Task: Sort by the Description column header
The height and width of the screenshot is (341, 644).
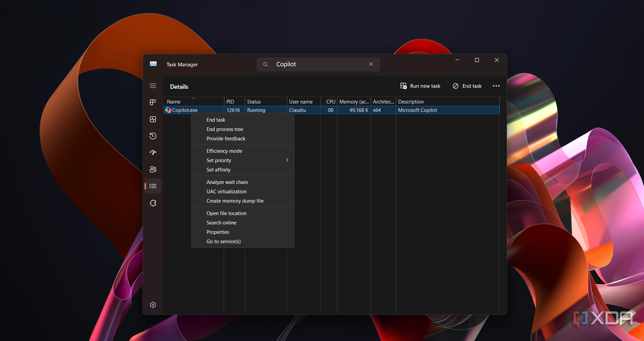Action: [x=447, y=101]
